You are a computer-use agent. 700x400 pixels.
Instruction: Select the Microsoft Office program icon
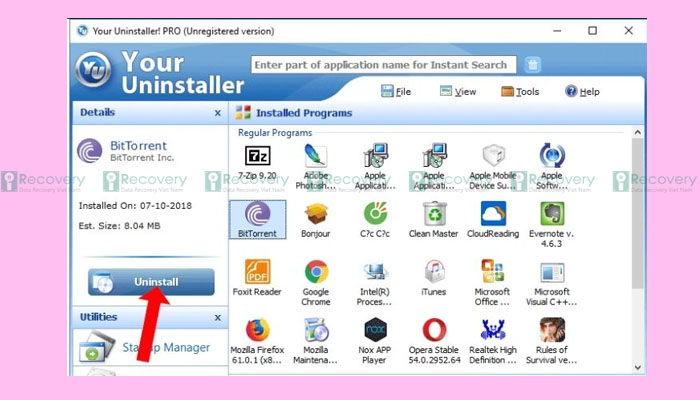click(493, 272)
